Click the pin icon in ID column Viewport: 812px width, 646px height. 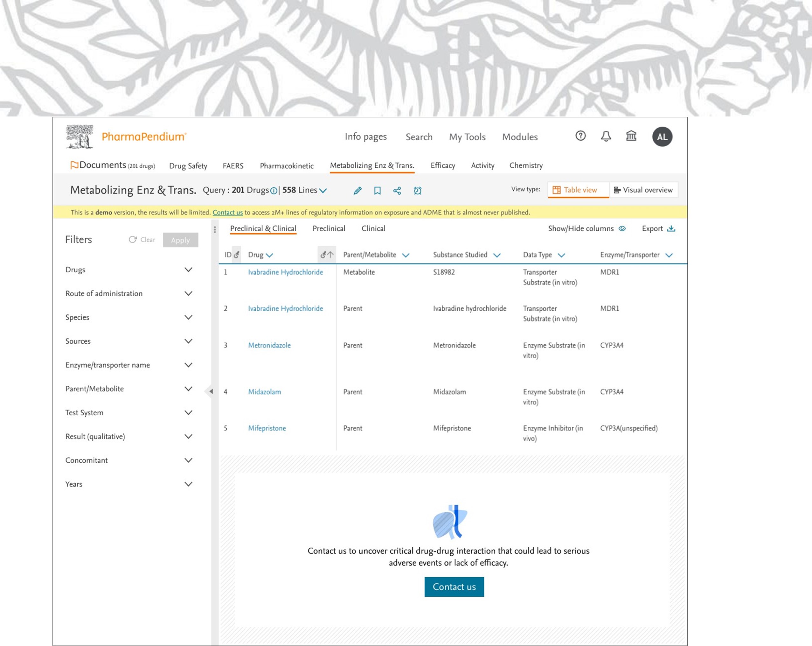237,255
